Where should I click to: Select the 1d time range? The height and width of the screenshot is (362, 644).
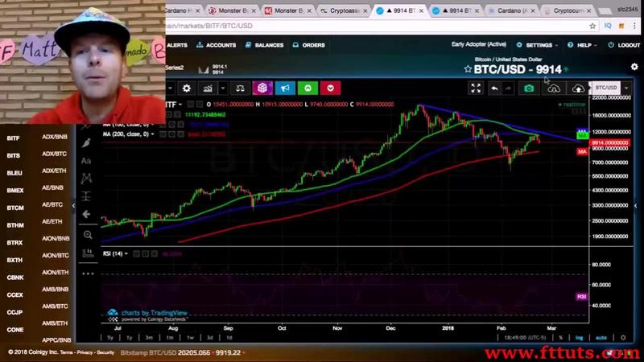(229, 337)
